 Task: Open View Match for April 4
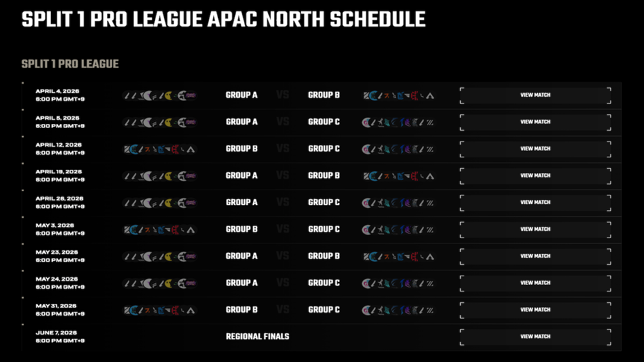(535, 95)
